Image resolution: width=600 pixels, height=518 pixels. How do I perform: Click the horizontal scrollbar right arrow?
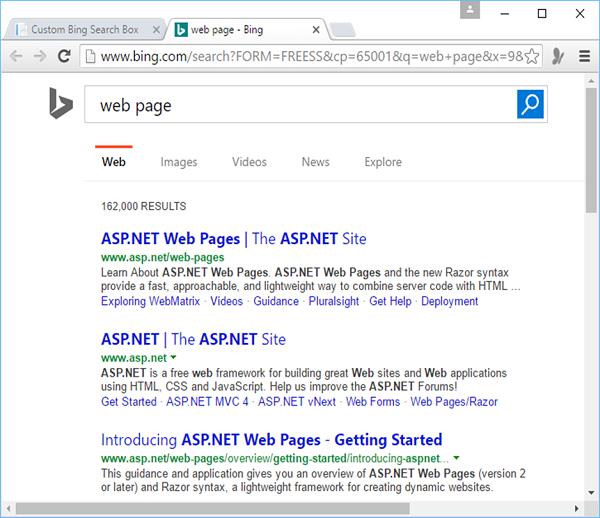tap(577, 508)
